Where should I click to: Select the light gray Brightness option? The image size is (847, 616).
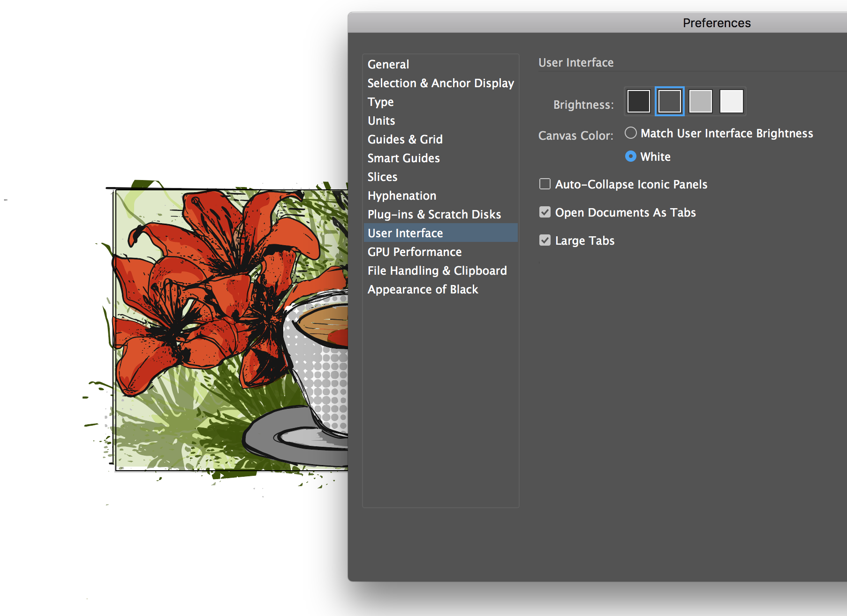700,101
